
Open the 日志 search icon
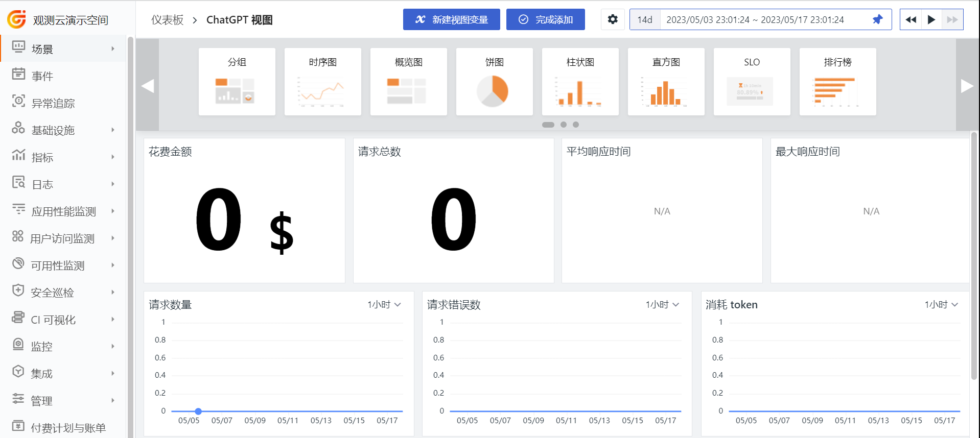[x=18, y=183]
